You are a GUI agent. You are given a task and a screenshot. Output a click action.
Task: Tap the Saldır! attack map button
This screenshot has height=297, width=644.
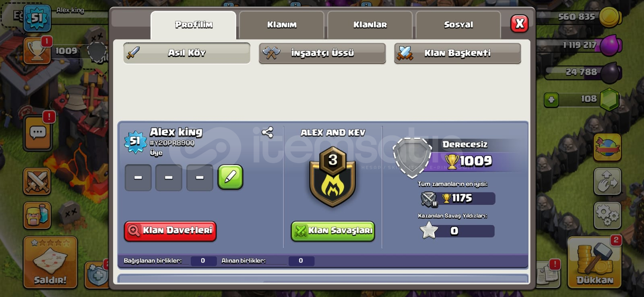[50, 262]
